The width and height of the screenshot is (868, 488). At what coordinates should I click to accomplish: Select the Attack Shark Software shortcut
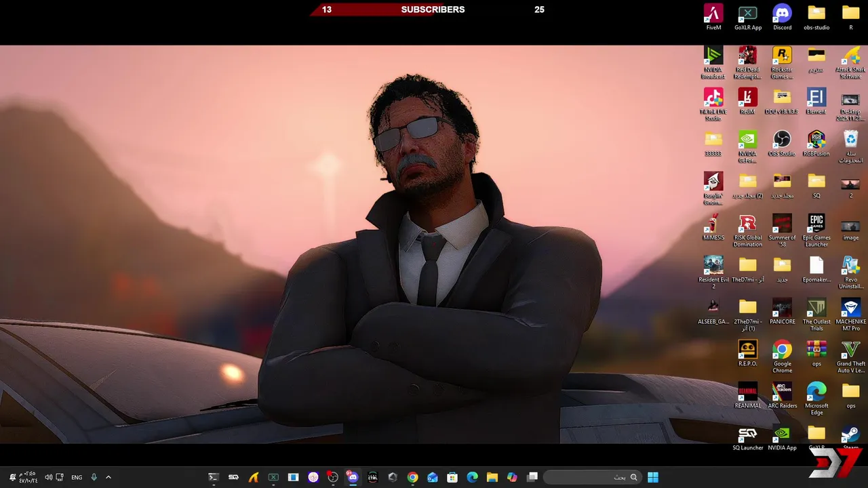coord(850,62)
